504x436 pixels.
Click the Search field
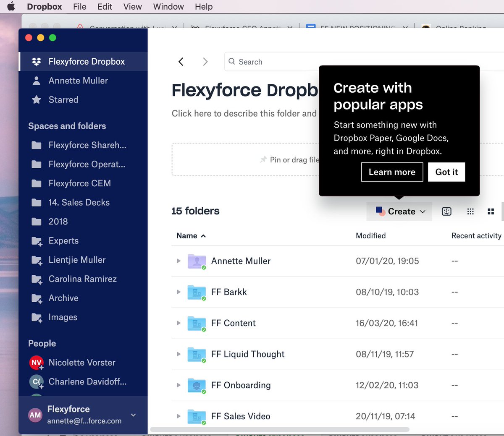pyautogui.click(x=364, y=62)
